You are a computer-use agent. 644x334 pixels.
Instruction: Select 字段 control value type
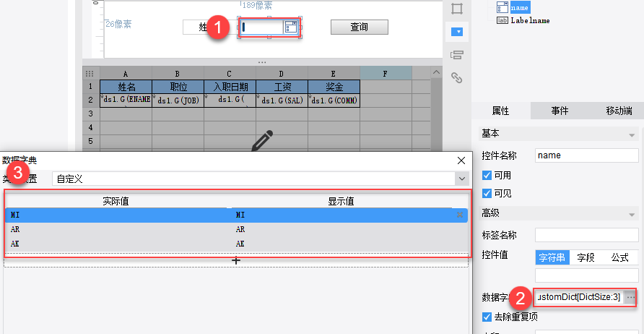pyautogui.click(x=586, y=257)
